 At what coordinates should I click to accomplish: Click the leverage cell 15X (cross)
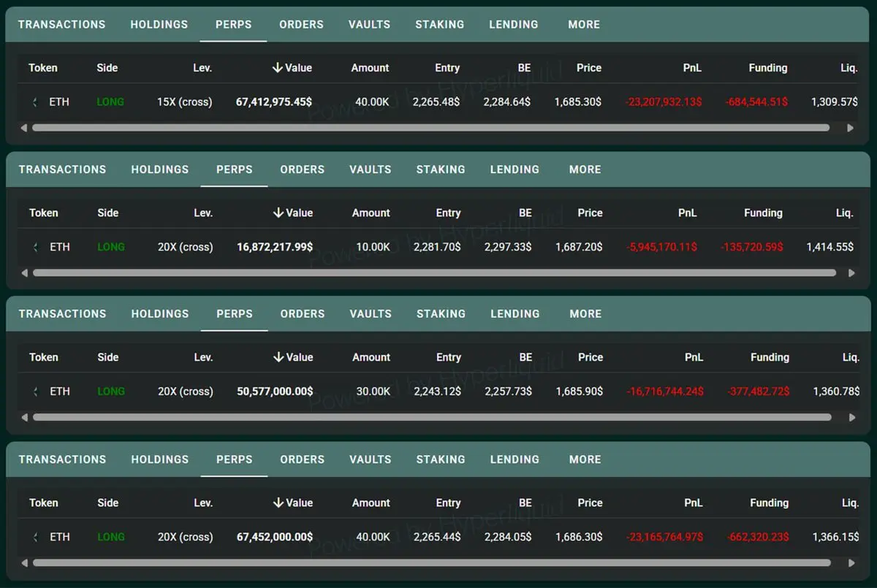(185, 102)
